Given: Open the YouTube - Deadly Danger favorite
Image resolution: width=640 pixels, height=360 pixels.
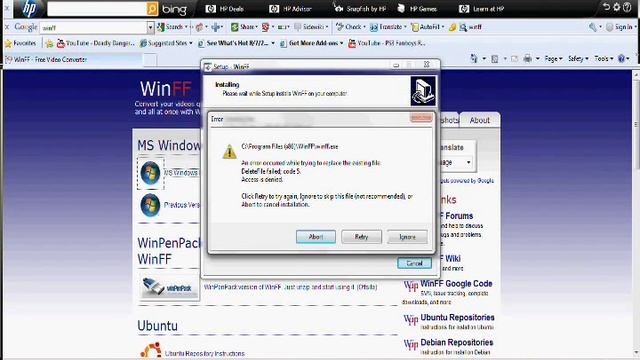Looking at the screenshot, I should 96,43.
